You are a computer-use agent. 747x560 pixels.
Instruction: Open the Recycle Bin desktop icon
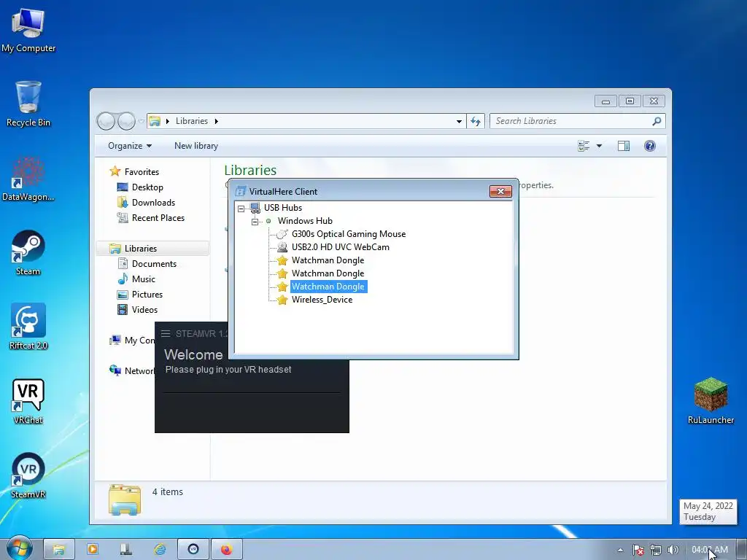[x=28, y=104]
